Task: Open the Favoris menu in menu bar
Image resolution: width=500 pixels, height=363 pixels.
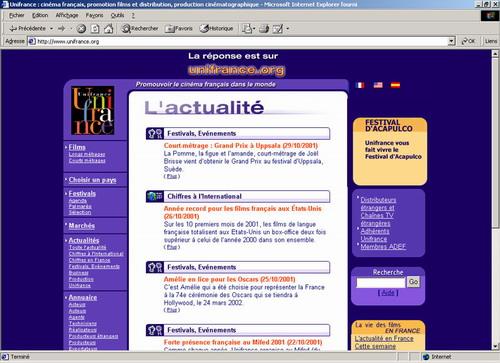Action: [94, 15]
